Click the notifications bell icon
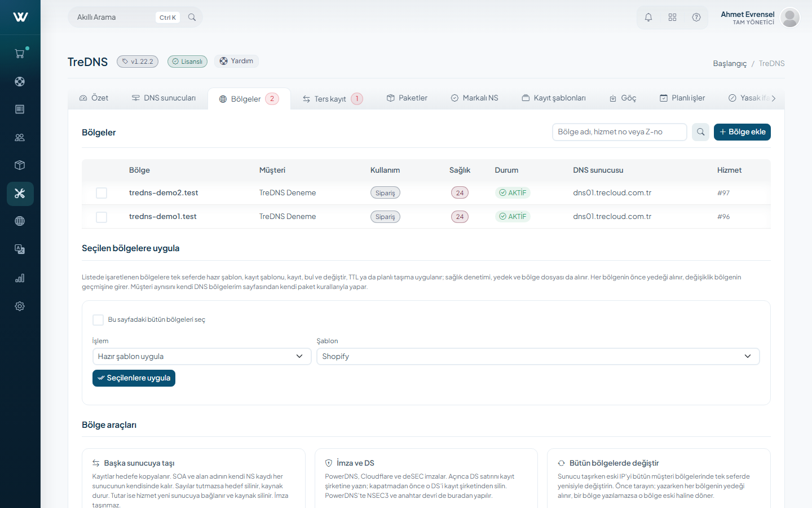 click(648, 17)
